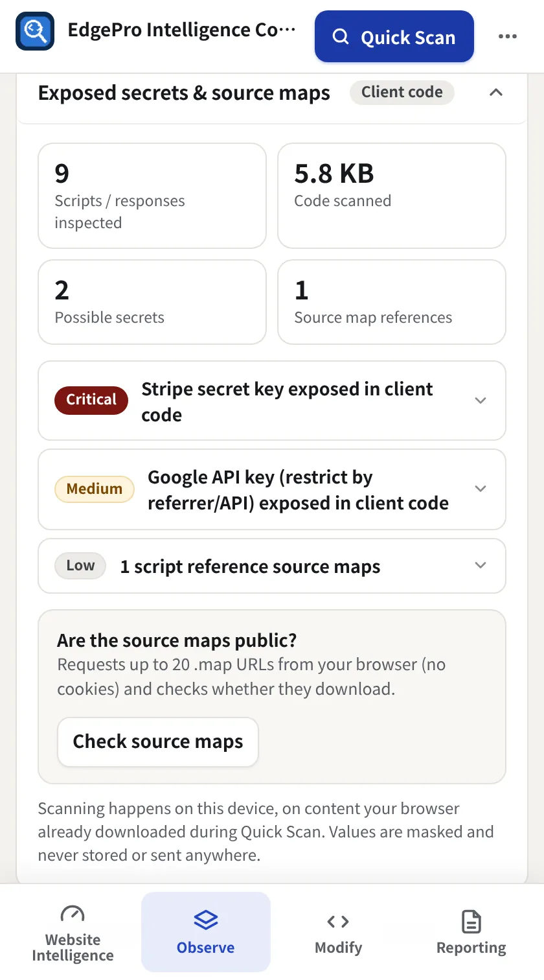The height and width of the screenshot is (980, 544).
Task: Select the 5.8 KB Code scanned card
Action: click(x=392, y=196)
